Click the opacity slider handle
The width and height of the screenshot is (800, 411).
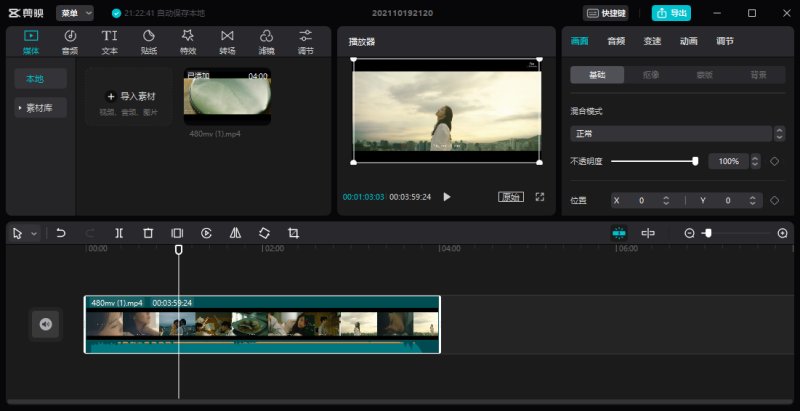pyautogui.click(x=695, y=161)
